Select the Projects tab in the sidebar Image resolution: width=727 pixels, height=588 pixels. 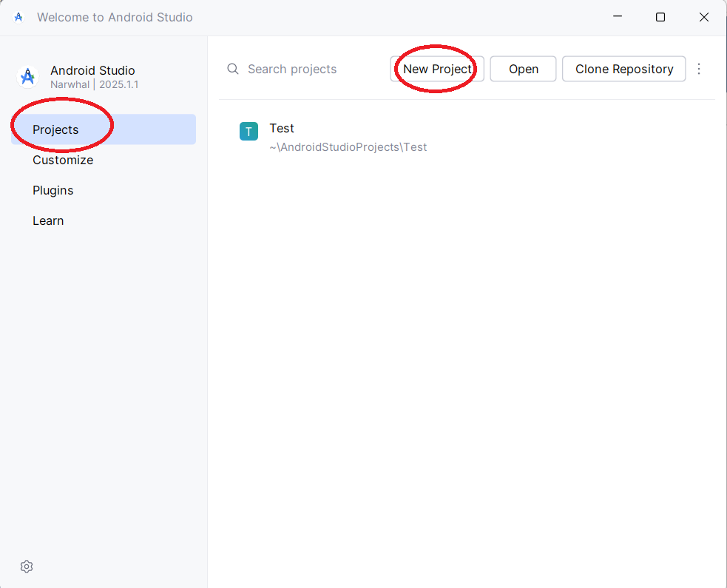click(x=55, y=129)
